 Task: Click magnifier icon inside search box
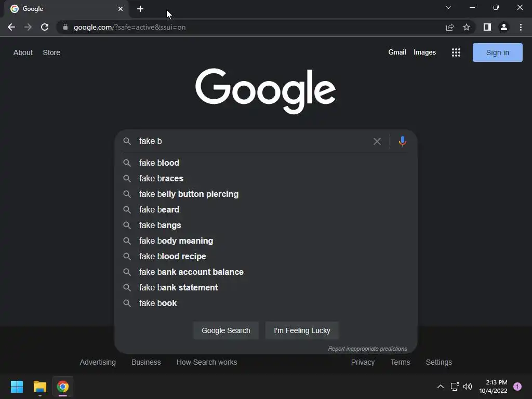coord(127,141)
